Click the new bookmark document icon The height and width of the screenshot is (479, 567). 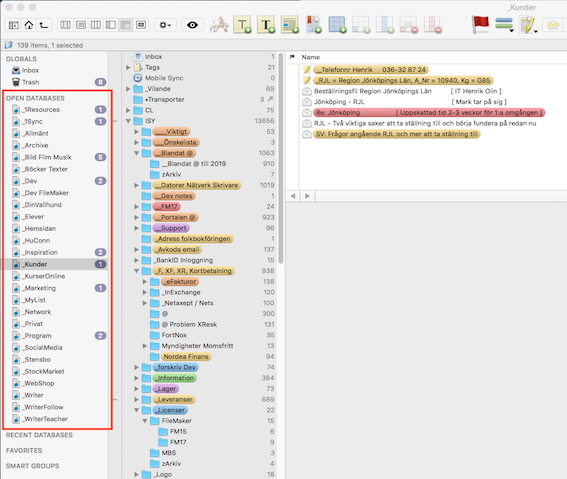[314, 25]
